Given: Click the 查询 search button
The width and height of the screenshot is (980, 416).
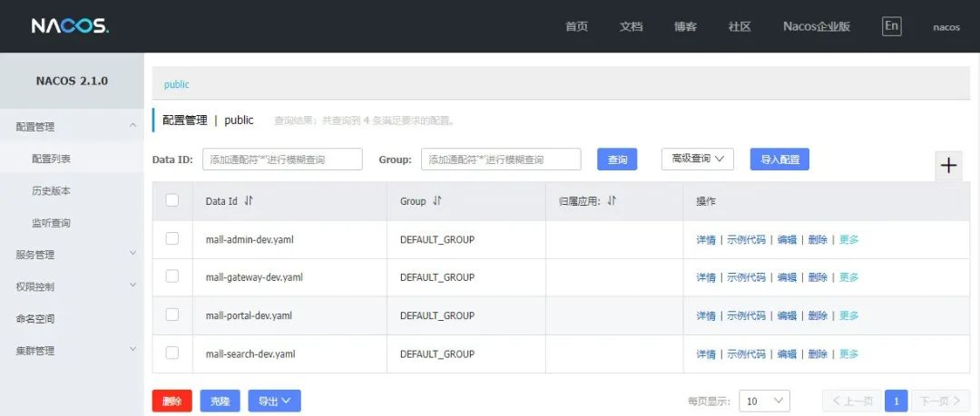Looking at the screenshot, I should pyautogui.click(x=618, y=160).
